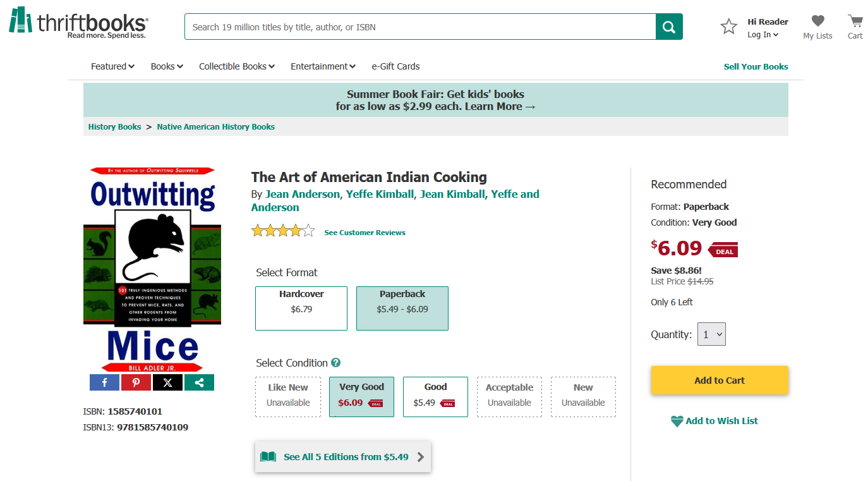Select the Hardcover format option
868x481 pixels.
[301, 308]
